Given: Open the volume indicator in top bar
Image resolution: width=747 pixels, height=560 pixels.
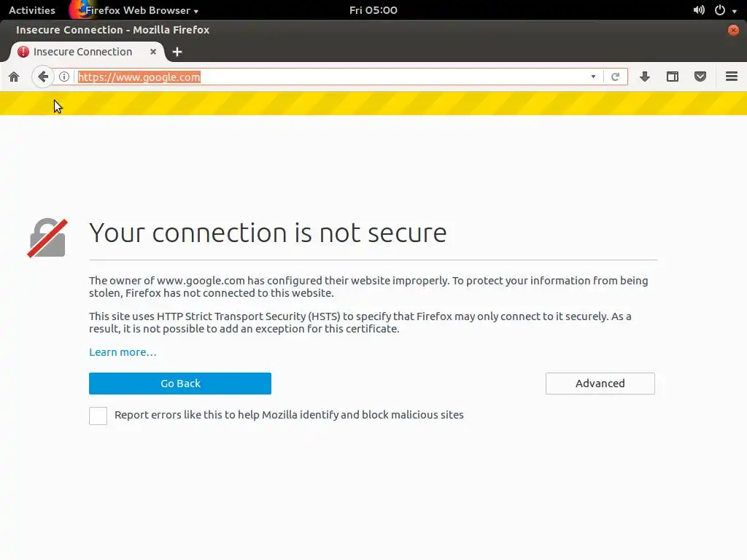Looking at the screenshot, I should click(699, 10).
